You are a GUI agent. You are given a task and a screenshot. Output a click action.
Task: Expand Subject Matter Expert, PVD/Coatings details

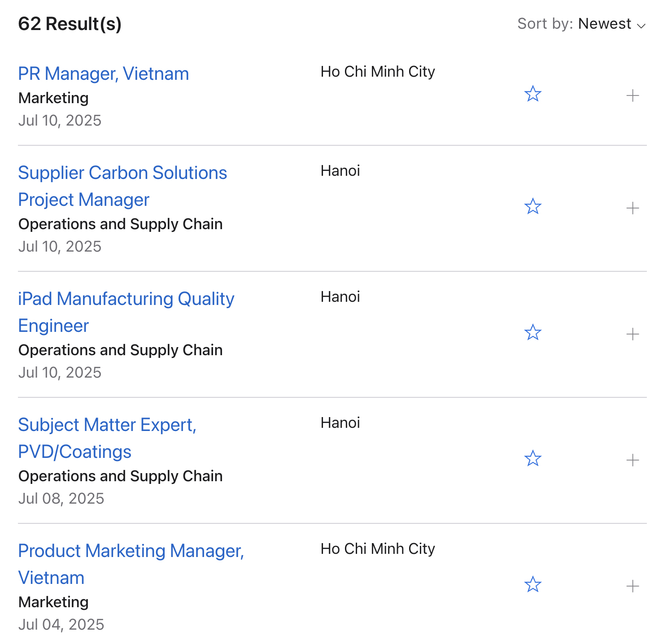tap(632, 460)
